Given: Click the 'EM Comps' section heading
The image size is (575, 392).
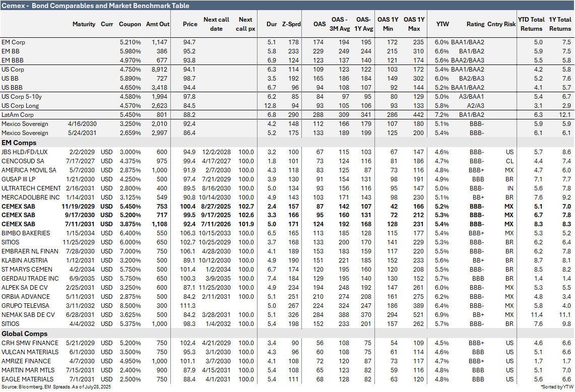Looking at the screenshot, I should 19,143.
